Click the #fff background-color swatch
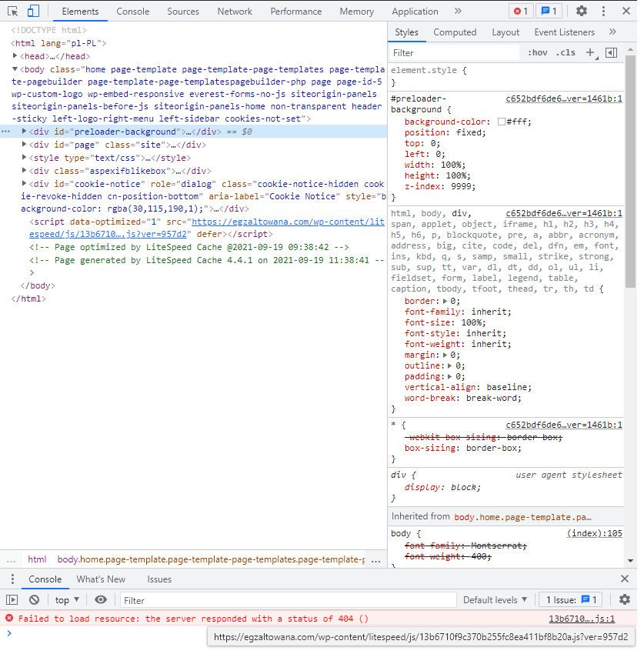The image size is (644, 664). click(x=502, y=122)
